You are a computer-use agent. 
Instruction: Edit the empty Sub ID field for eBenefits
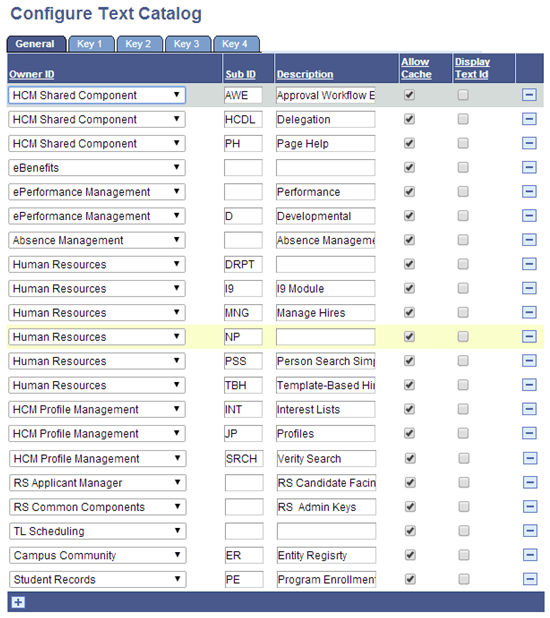pyautogui.click(x=243, y=168)
